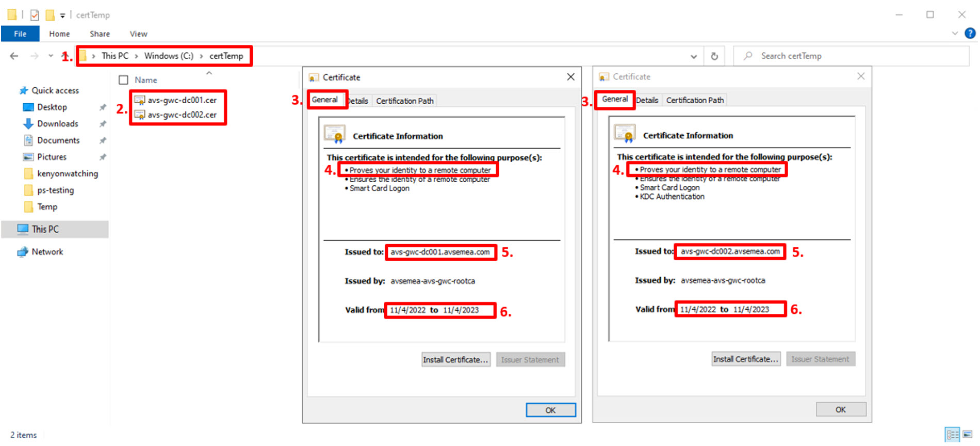Tick the select-all checkbox beside Name
This screenshot has height=446, width=980.
tap(123, 80)
